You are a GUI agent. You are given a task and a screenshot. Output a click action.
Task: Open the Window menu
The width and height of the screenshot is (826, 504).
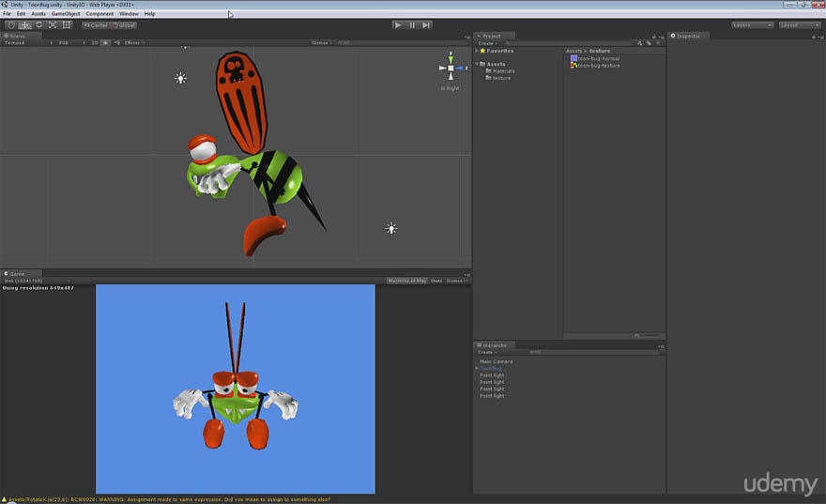129,14
